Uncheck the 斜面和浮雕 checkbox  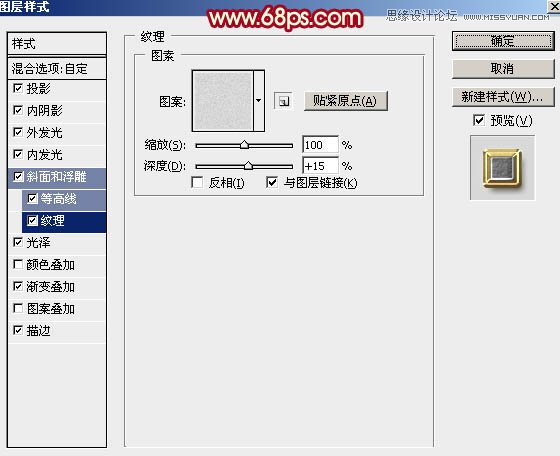click(18, 176)
